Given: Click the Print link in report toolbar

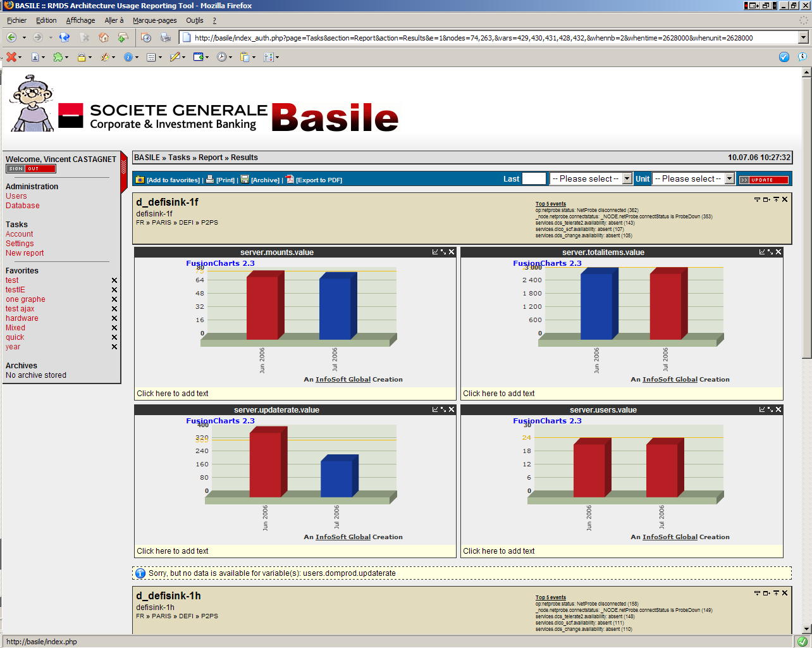Looking at the screenshot, I should 225,180.
